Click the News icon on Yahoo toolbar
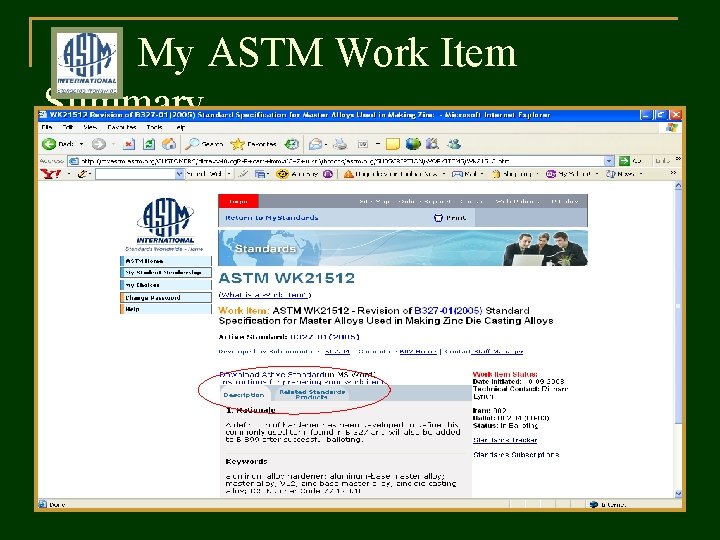Screen dimensions: 720x540 tap(611, 174)
